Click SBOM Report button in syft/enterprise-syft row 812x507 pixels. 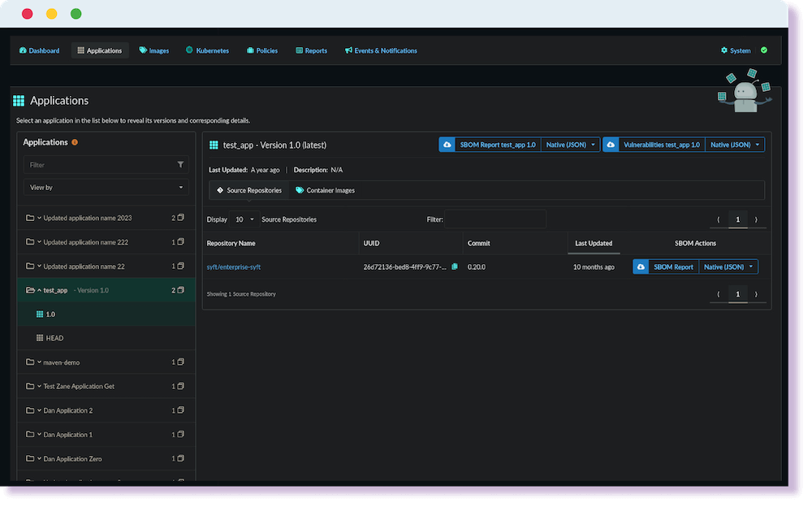pos(674,267)
